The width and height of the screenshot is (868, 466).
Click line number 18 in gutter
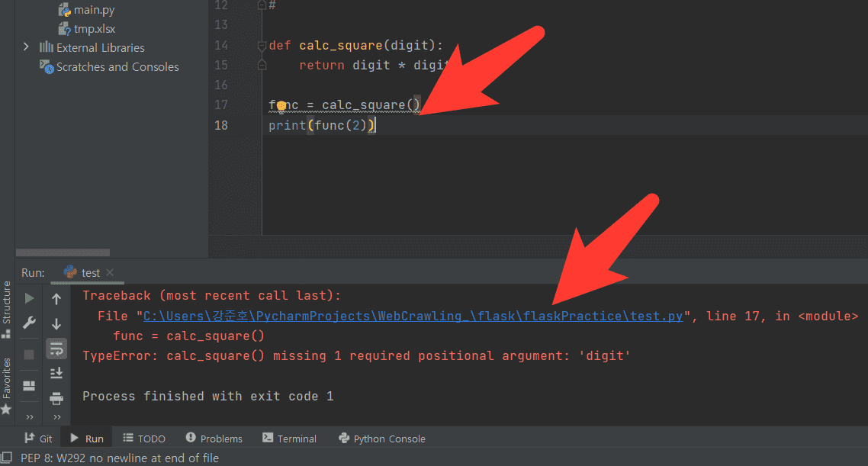[221, 125]
